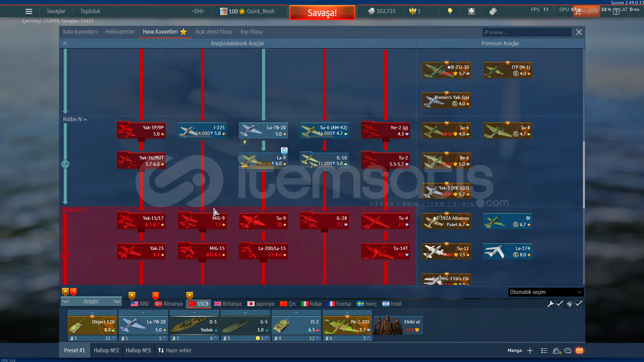
Task: Select the I-225 aircraft card
Action: pyautogui.click(x=202, y=131)
